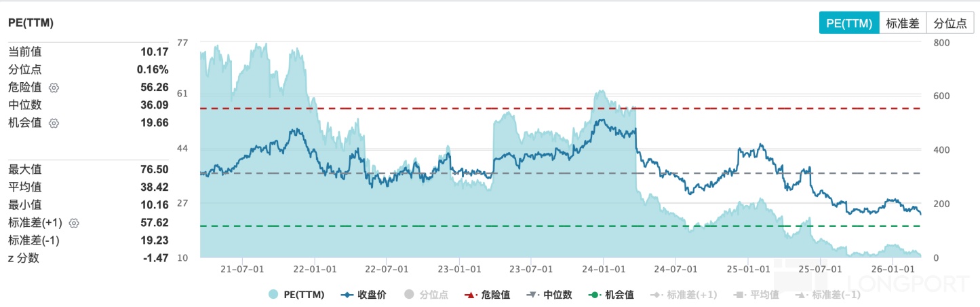Enable the 平均值 legend series

point(756,295)
